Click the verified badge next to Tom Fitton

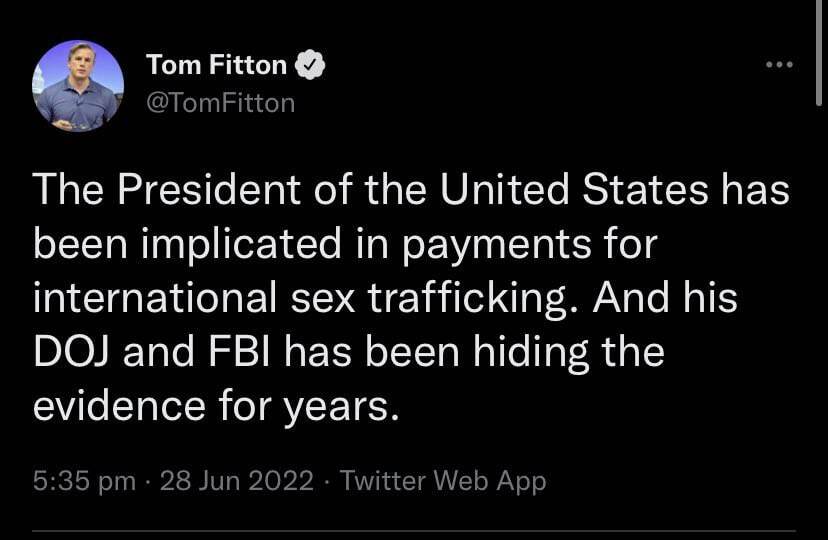312,65
